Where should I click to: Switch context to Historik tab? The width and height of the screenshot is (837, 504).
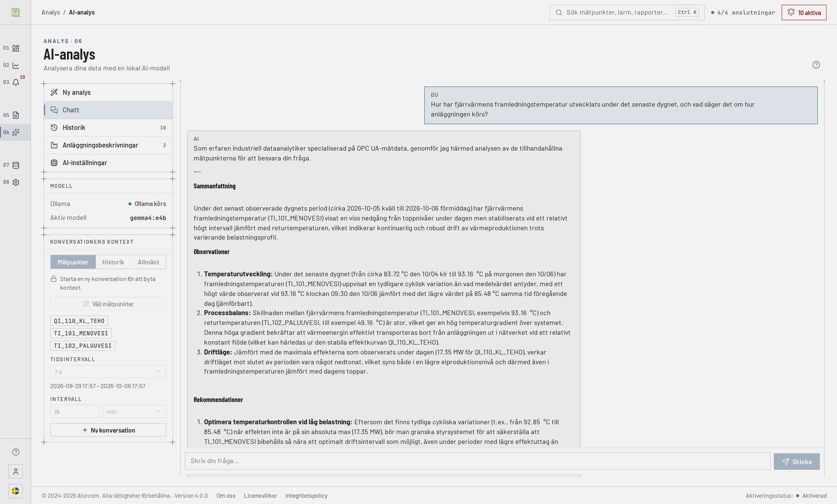pyautogui.click(x=113, y=262)
